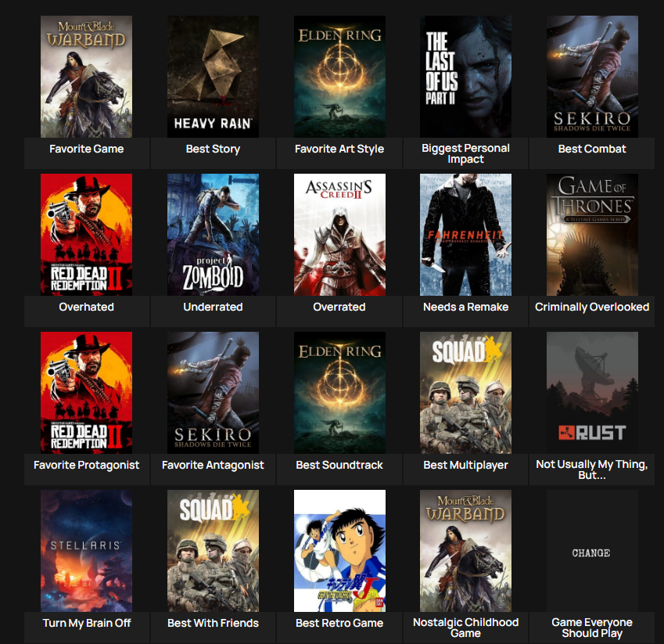Click the CHANGE placeholder for Game Everyone Should Play
This screenshot has width=664, height=644.
pos(592,551)
